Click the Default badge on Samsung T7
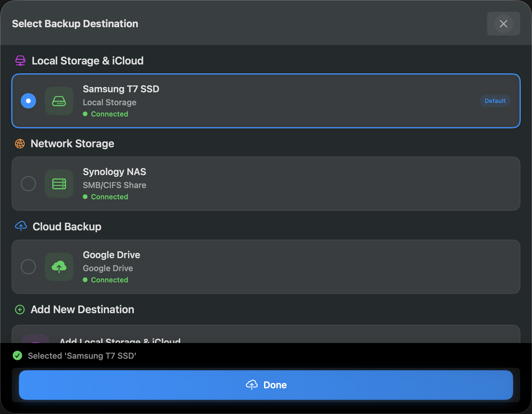Image resolution: width=532 pixels, height=414 pixels. (495, 101)
